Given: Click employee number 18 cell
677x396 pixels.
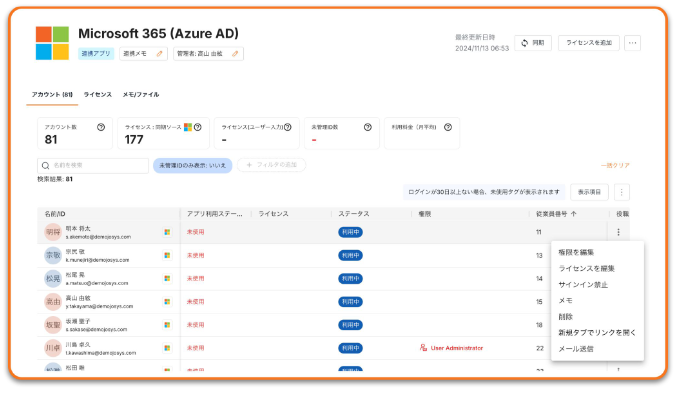Looking at the screenshot, I should (539, 325).
